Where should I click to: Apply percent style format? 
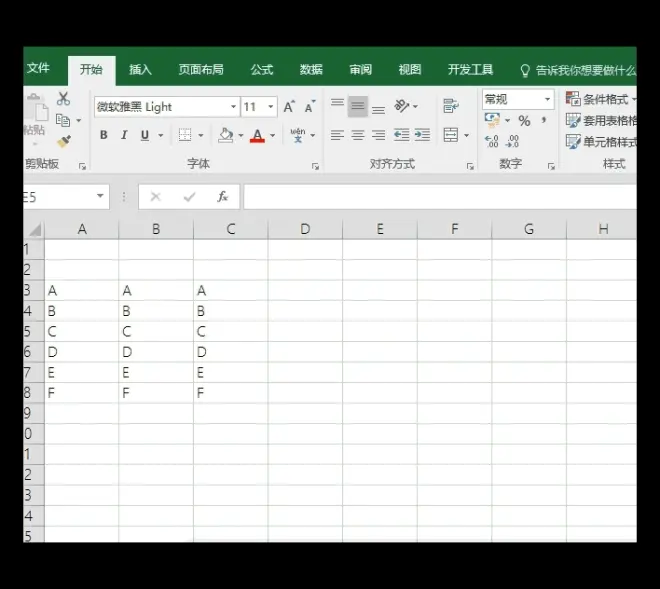tap(524, 121)
